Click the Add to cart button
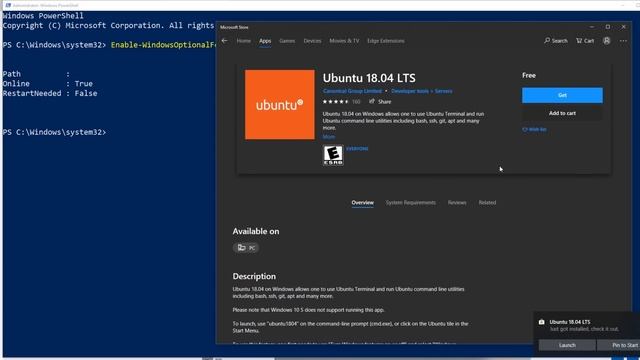This screenshot has height=360, width=640. (x=562, y=113)
